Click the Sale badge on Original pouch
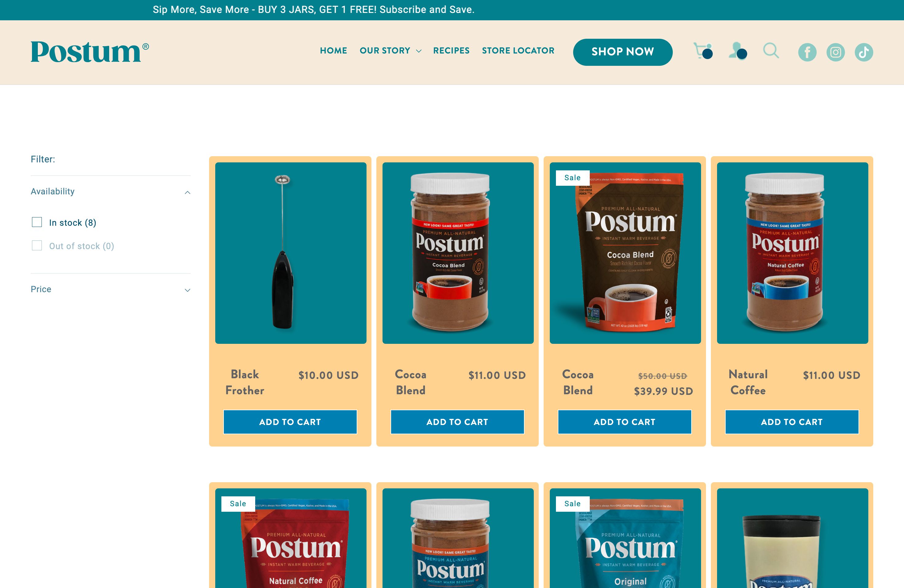Screen dimensions: 904x588 click(x=573, y=504)
